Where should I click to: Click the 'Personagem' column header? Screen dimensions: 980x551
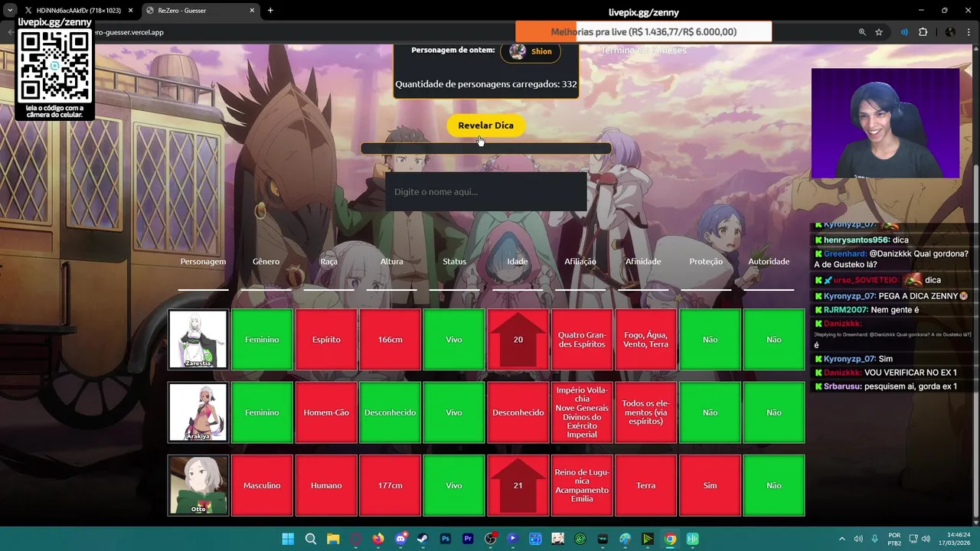(x=203, y=262)
